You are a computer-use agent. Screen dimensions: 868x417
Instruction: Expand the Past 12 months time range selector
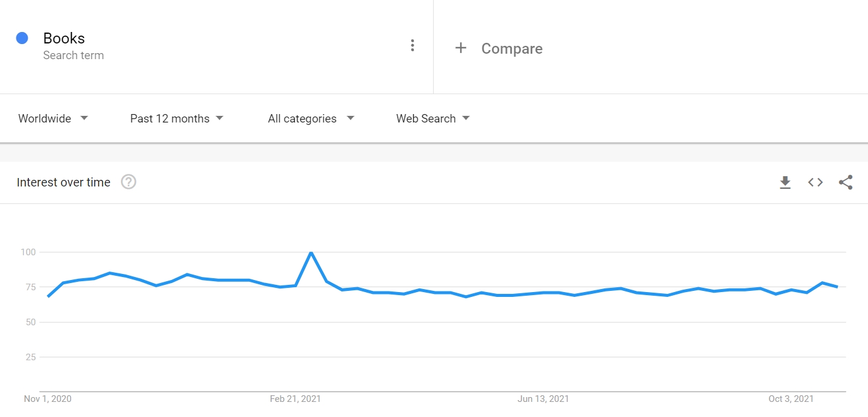pos(176,118)
